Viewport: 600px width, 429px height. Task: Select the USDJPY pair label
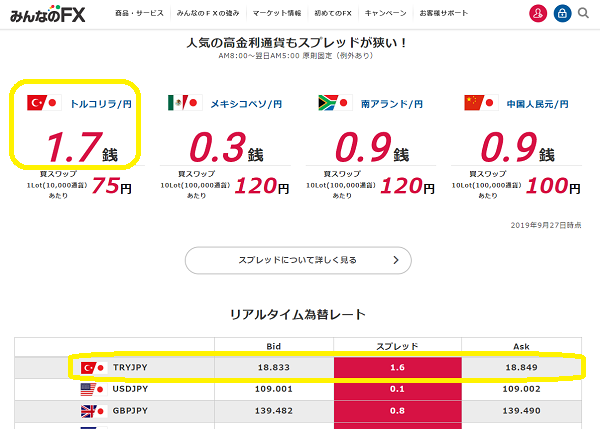pyautogui.click(x=130, y=389)
